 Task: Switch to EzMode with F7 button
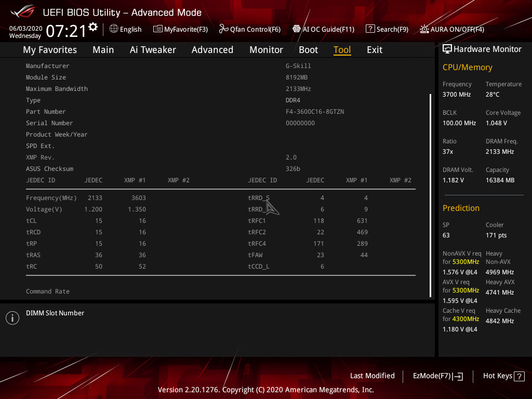coord(437,376)
